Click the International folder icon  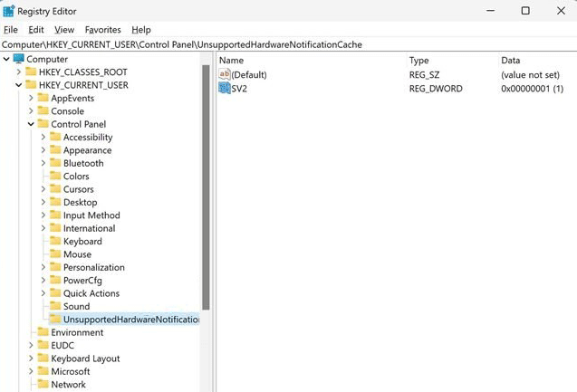coord(55,228)
